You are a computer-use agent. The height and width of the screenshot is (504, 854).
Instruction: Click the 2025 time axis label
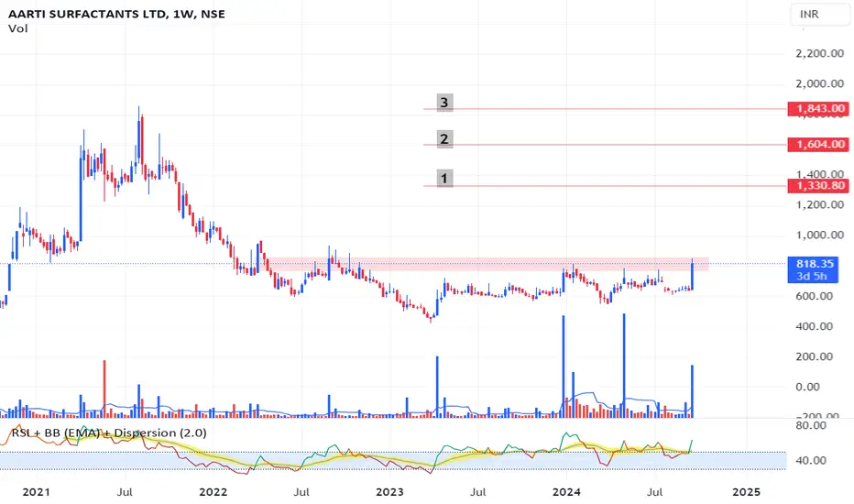tap(746, 492)
